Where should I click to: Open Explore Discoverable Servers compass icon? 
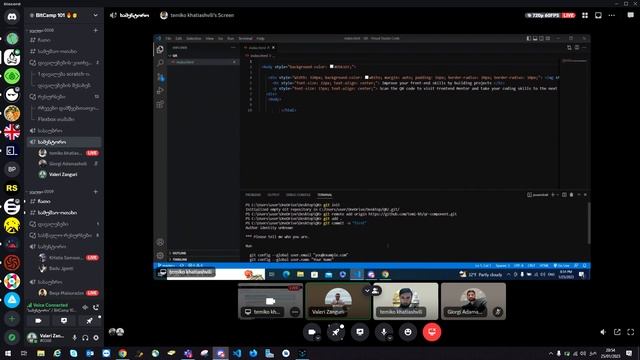[x=12, y=337]
